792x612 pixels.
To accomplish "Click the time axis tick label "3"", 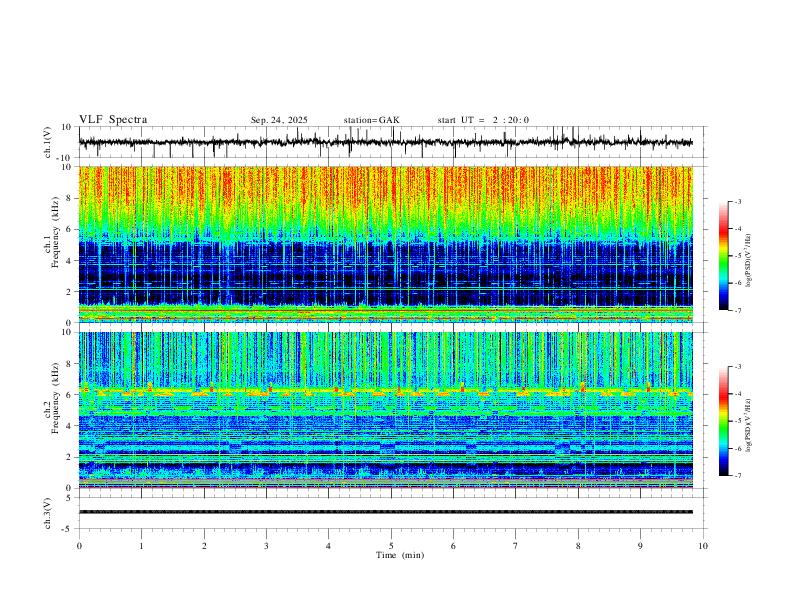I will [266, 546].
